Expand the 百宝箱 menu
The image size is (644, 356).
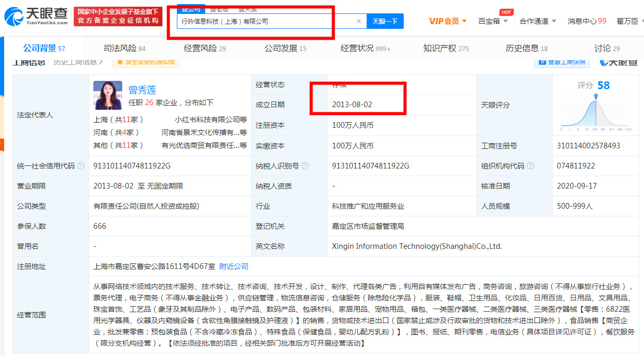click(493, 21)
